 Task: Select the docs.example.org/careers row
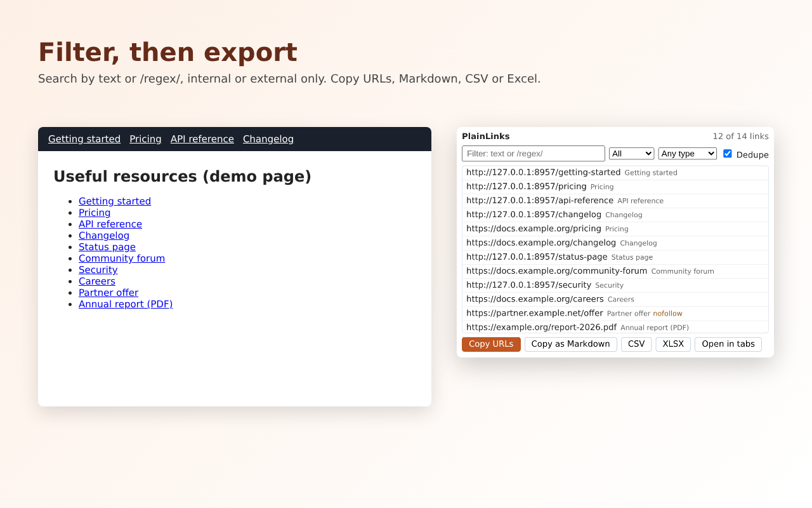pyautogui.click(x=615, y=299)
